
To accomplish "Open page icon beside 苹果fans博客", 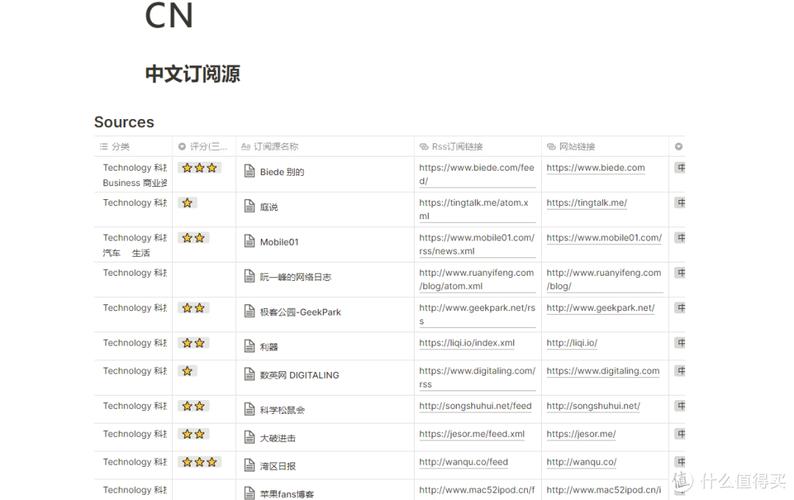I will (x=249, y=493).
